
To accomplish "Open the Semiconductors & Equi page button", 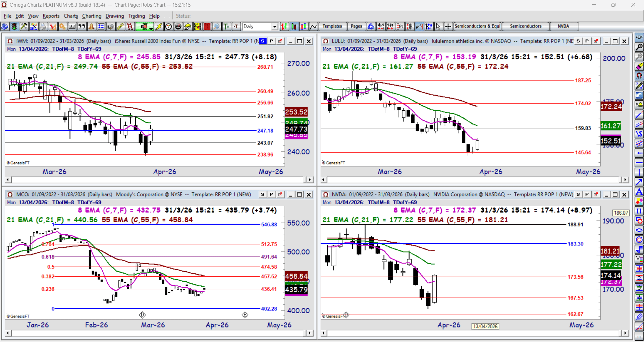I will point(477,26).
